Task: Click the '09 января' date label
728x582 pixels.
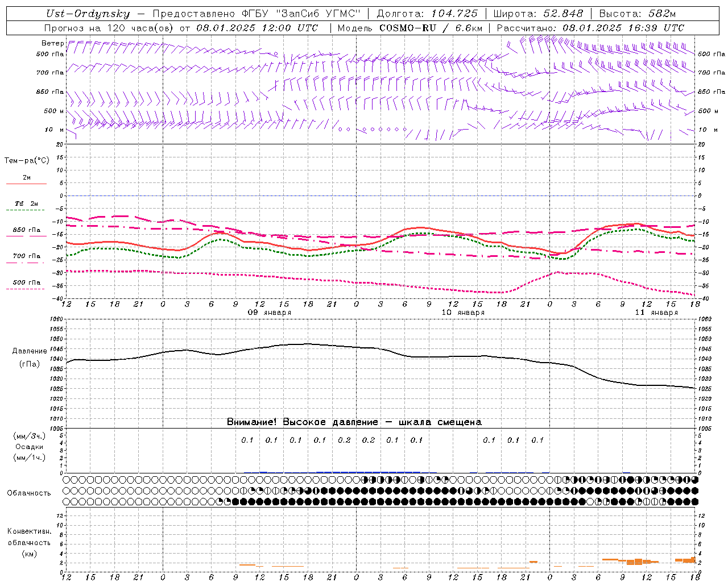Action: pyautogui.click(x=269, y=313)
